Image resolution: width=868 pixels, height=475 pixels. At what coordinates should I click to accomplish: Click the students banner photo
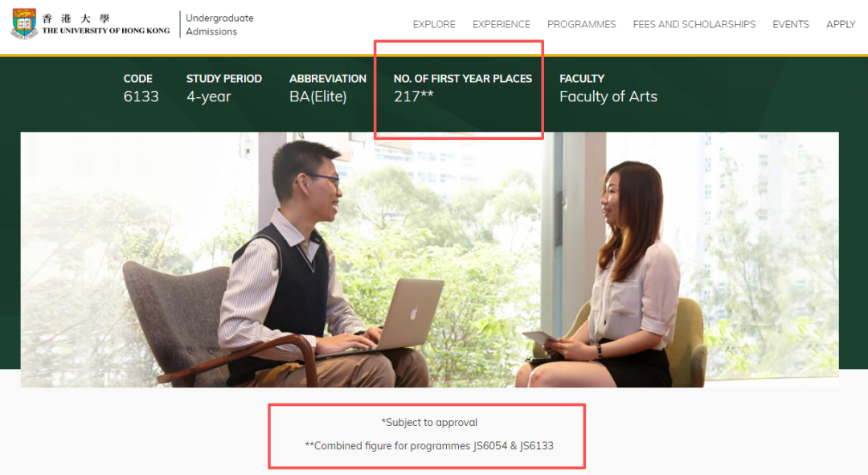click(429, 259)
